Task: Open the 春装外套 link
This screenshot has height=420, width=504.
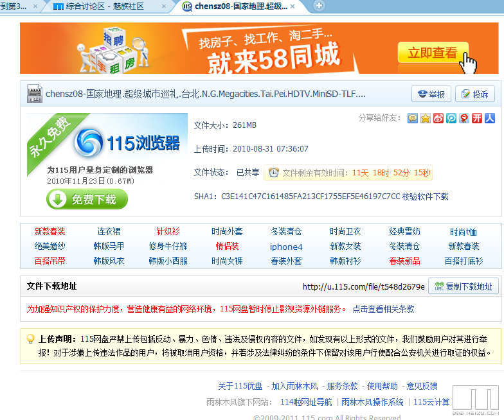Action: tap(286, 261)
